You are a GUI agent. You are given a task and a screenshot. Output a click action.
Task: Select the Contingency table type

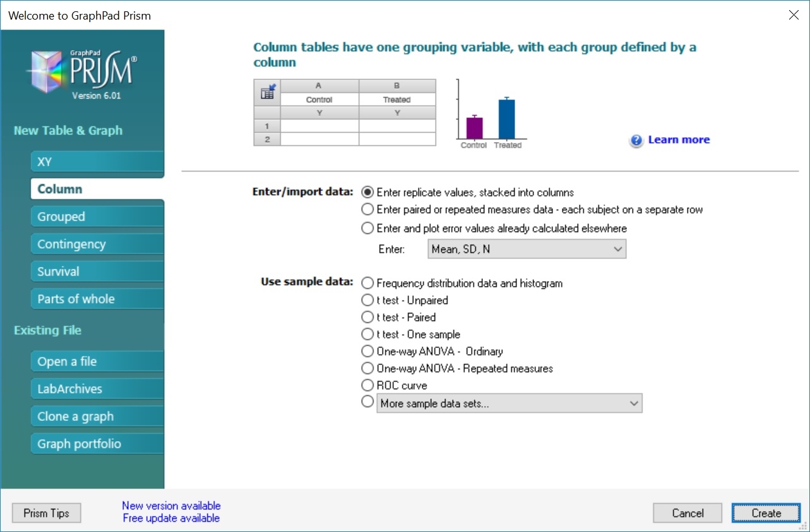97,244
